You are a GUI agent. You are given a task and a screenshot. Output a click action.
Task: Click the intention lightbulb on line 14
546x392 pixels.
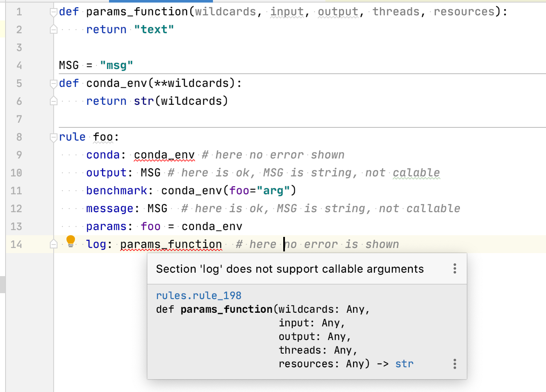[x=71, y=241]
